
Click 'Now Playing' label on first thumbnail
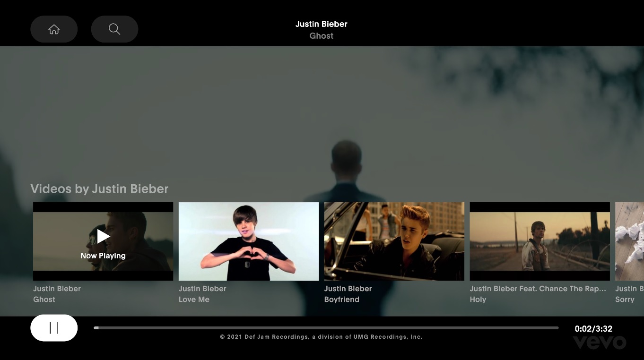coord(103,256)
